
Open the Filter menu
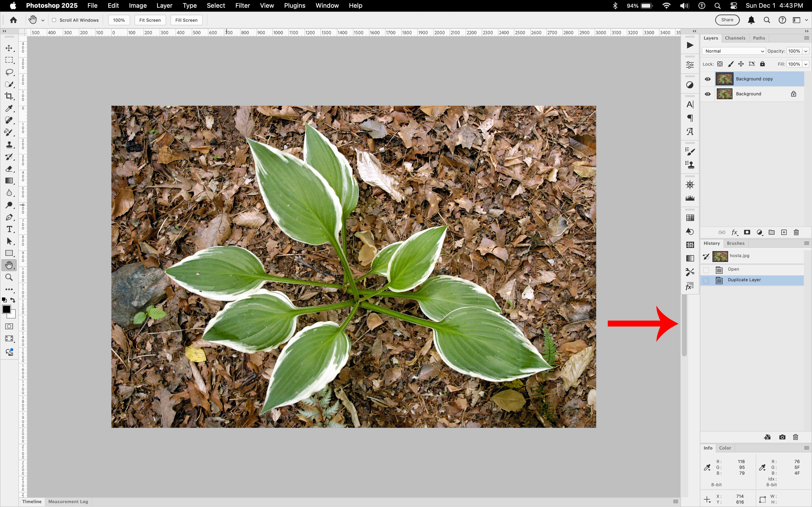point(242,6)
